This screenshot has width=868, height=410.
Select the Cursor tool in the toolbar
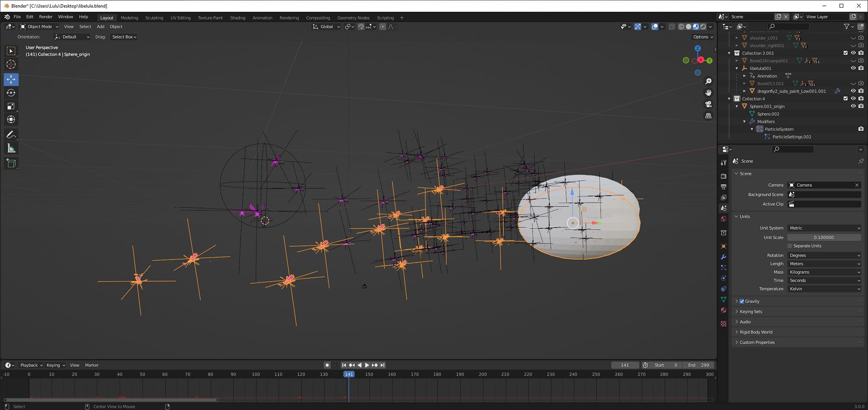tap(11, 64)
